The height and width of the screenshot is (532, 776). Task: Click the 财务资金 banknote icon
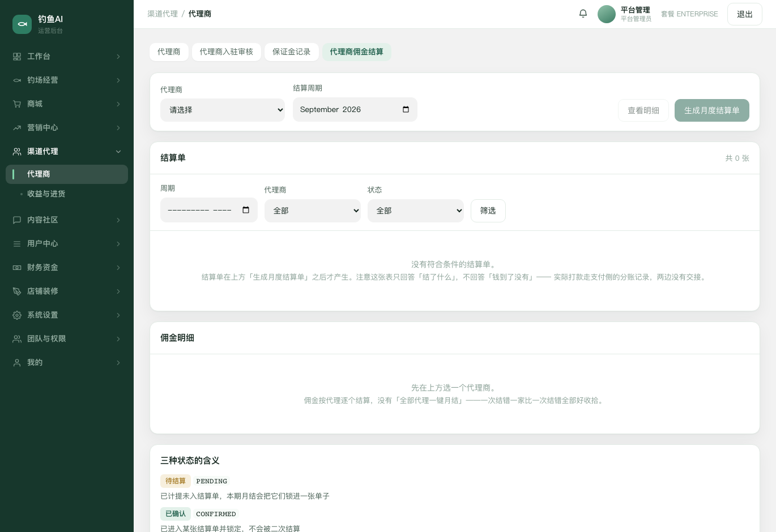pyautogui.click(x=17, y=268)
